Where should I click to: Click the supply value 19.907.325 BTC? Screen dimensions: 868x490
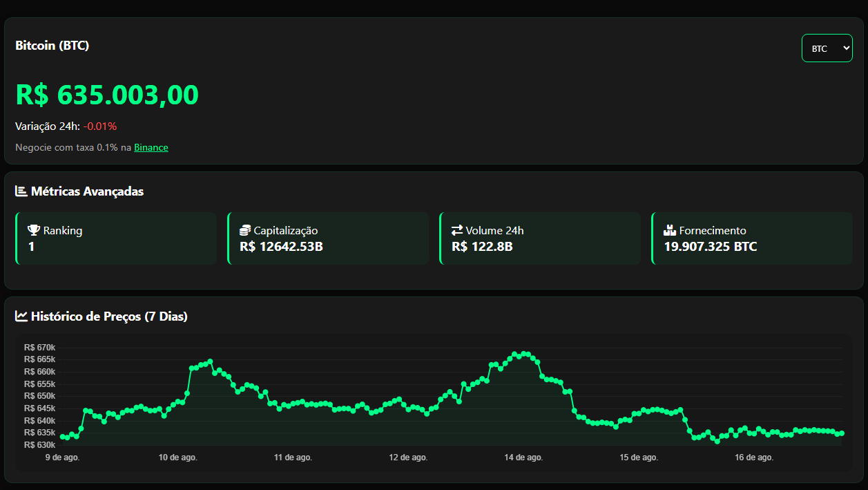click(x=711, y=247)
